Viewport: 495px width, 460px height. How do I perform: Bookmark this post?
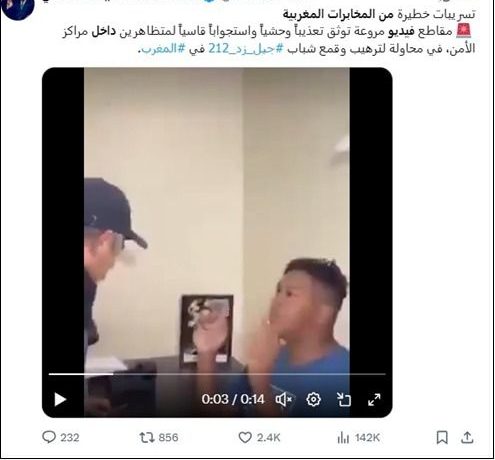(x=442, y=437)
